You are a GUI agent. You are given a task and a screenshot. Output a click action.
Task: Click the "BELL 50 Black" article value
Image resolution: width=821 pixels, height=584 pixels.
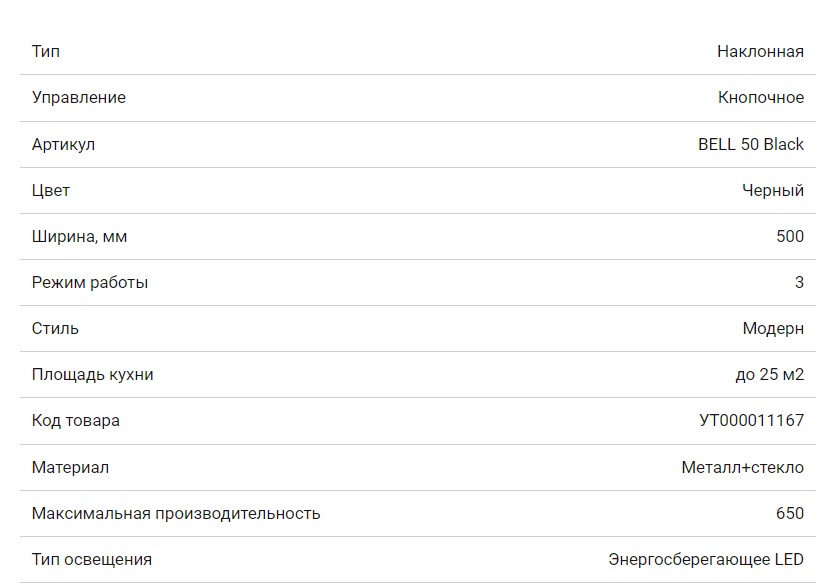751,145
